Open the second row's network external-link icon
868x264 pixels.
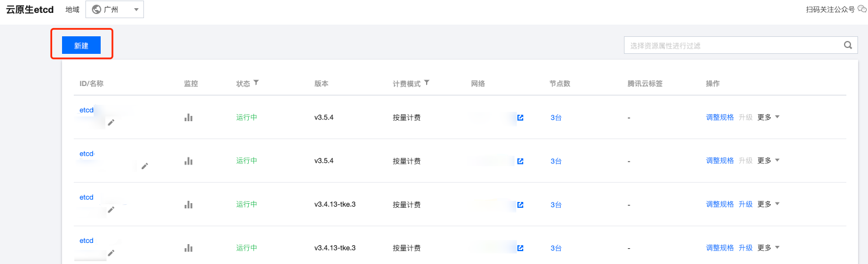coord(520,161)
